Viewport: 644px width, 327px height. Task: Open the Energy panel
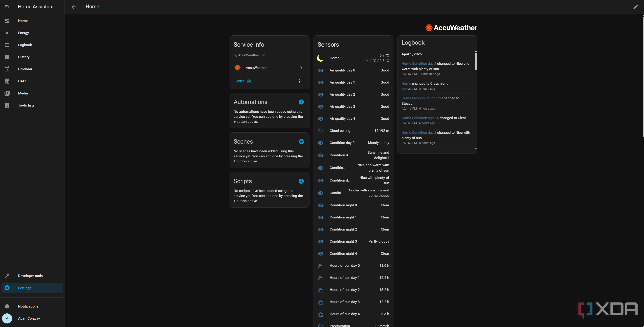click(32, 33)
